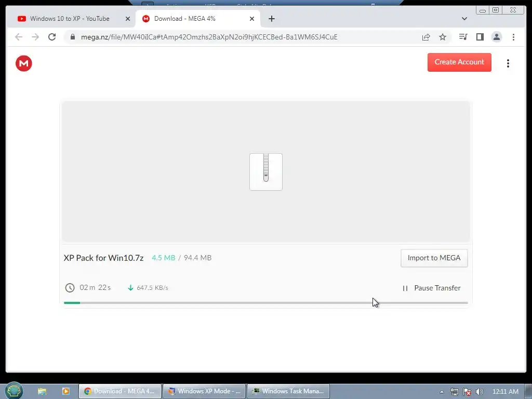Open a new browser tab
The width and height of the screenshot is (532, 399).
tap(271, 19)
